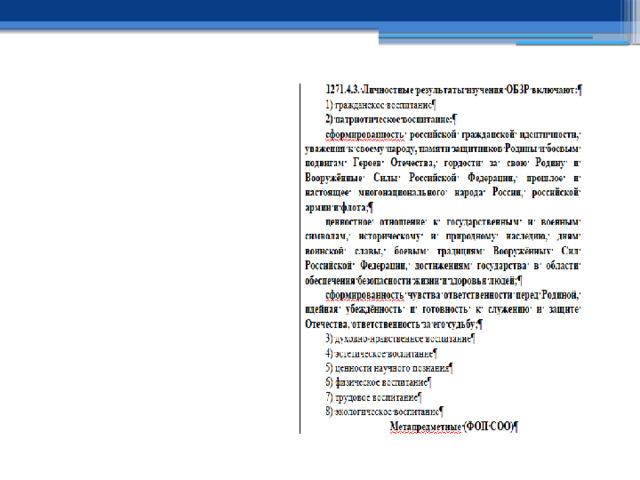Click heading '1271.4.3. Личностные результаты изучения ОБЗР включают:'
Viewport: 640px width, 480px height.
pyautogui.click(x=453, y=90)
